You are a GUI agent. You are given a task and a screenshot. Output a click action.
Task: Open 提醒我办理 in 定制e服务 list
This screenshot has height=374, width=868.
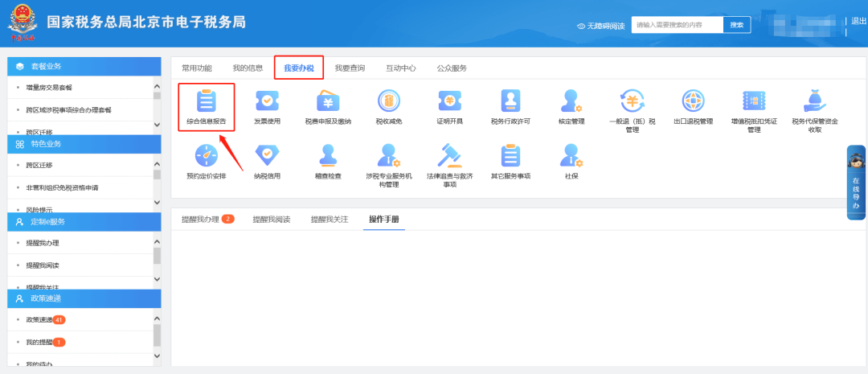coord(43,243)
